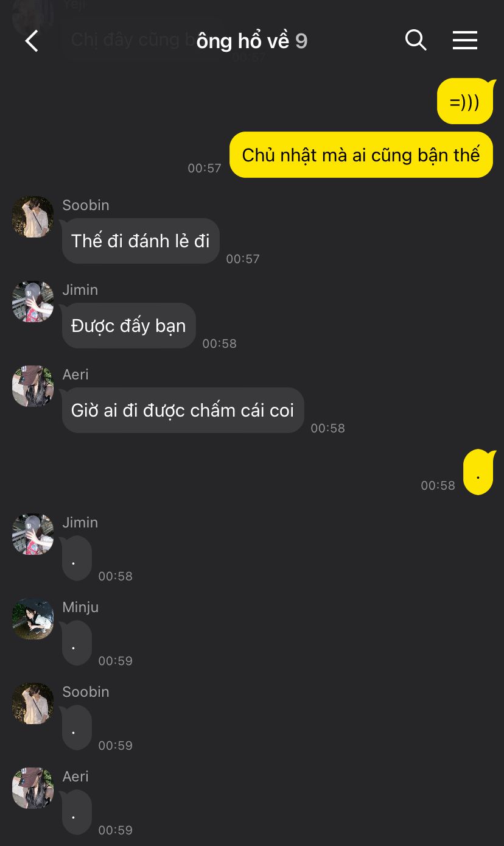Select the 'Được đấy bạn' message
The height and width of the screenshot is (846, 504).
point(128,326)
